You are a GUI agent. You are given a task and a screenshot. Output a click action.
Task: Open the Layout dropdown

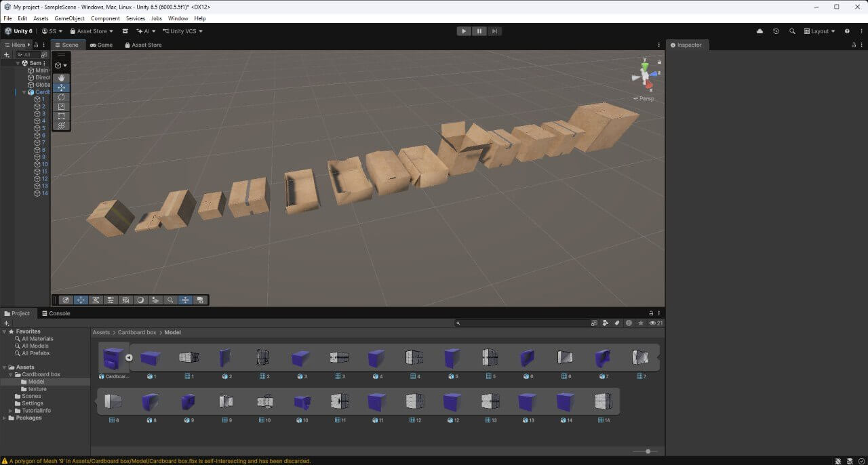click(819, 31)
